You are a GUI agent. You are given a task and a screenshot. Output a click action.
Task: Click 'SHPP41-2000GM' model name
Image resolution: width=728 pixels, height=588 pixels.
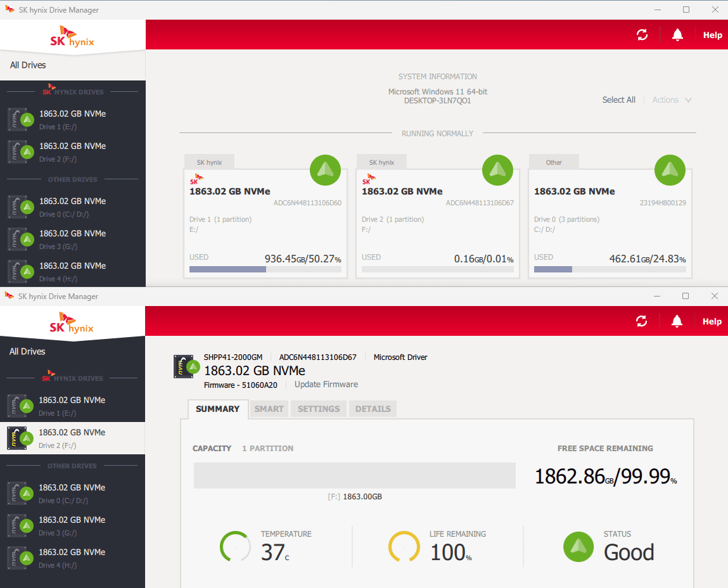[233, 357]
